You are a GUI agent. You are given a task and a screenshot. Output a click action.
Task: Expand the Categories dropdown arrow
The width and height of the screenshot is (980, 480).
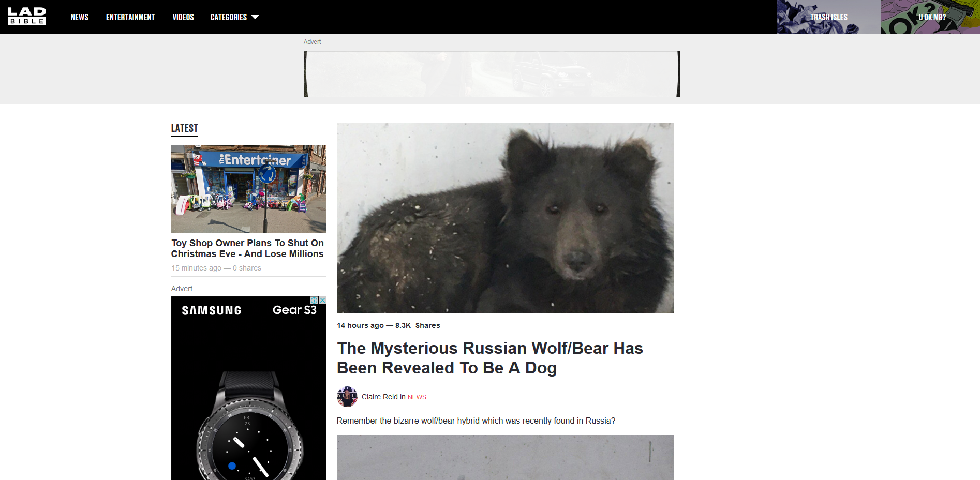255,17
